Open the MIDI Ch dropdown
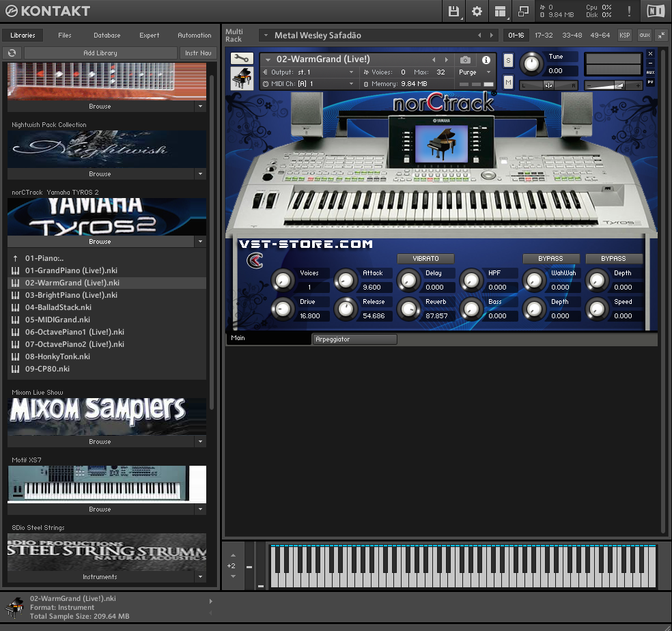Viewport: 672px width, 631px height. point(351,83)
